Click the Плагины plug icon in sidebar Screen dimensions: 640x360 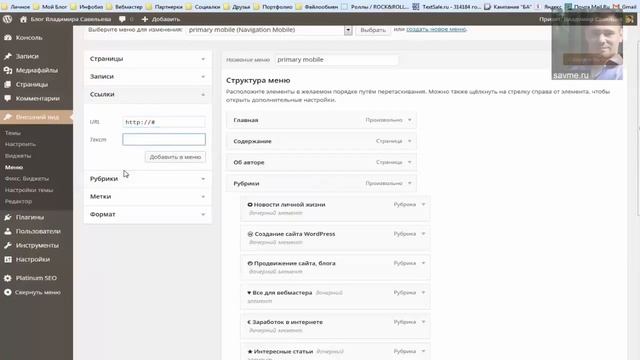8,217
